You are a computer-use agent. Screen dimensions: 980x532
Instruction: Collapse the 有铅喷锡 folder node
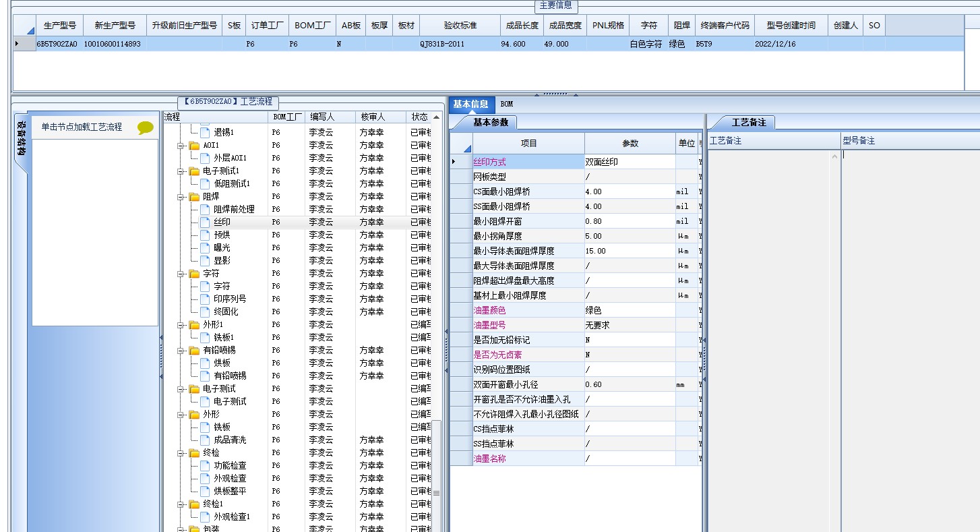pyautogui.click(x=181, y=350)
